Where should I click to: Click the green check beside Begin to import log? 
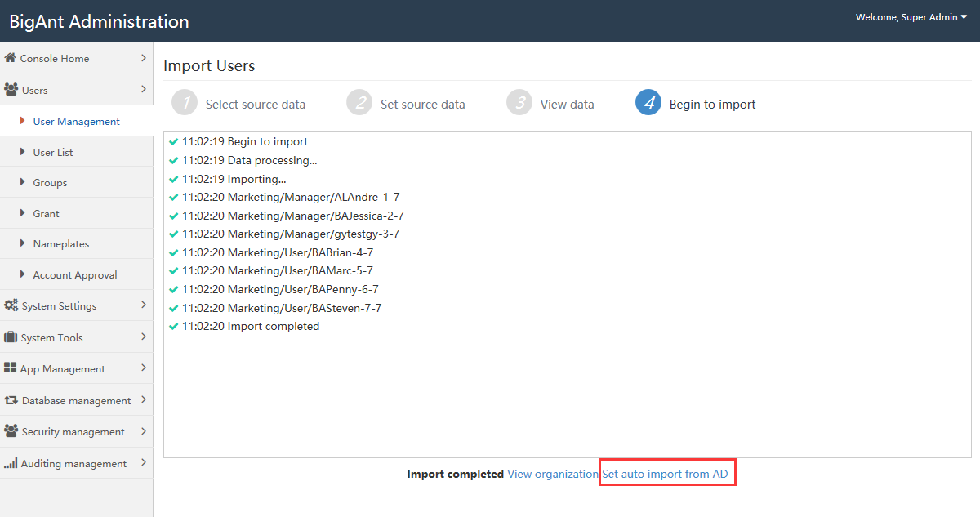[173, 142]
